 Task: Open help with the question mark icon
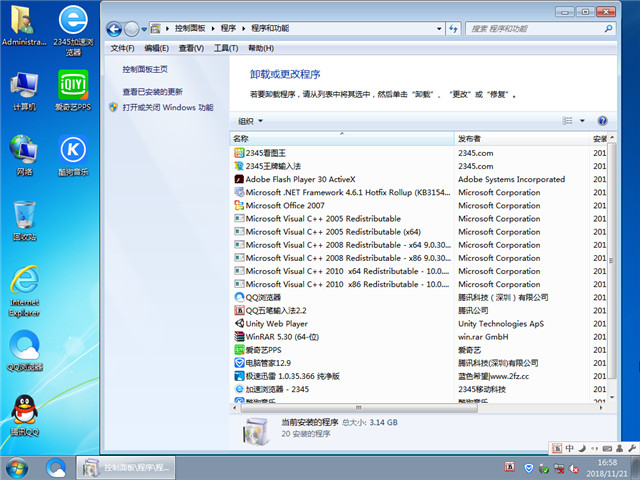tap(602, 121)
